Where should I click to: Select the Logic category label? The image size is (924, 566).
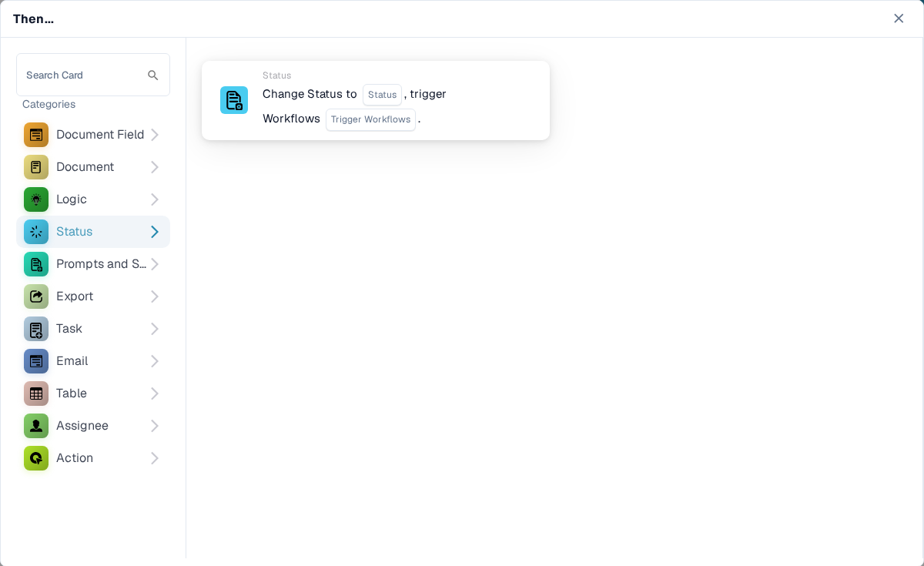coord(72,199)
